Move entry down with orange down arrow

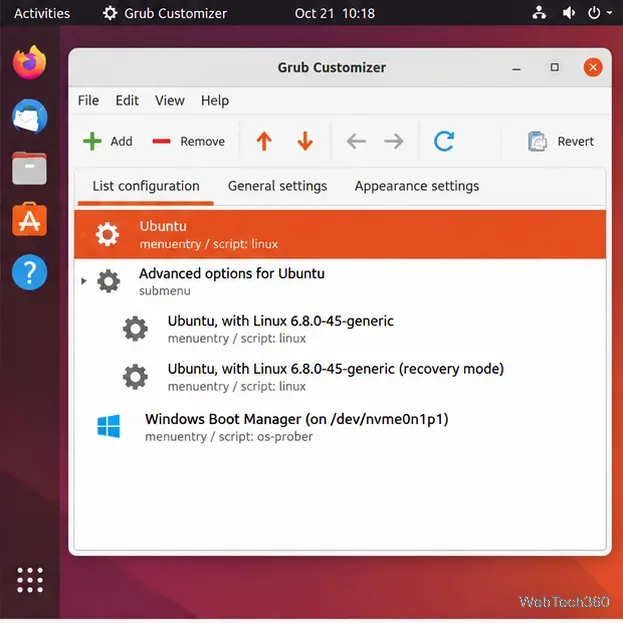(x=305, y=141)
